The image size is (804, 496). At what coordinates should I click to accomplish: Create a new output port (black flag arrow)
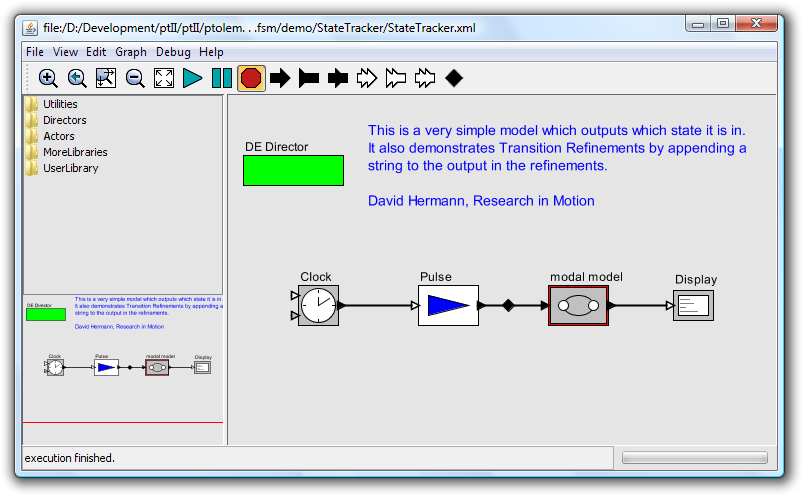click(309, 78)
